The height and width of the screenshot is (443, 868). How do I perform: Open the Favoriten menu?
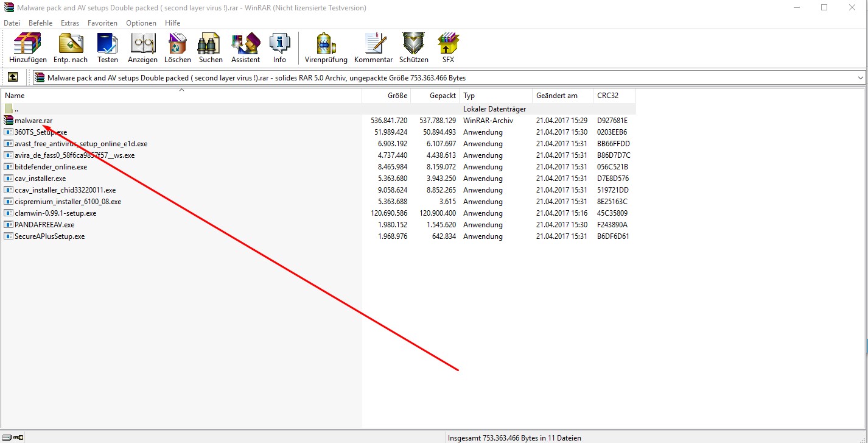tap(103, 23)
